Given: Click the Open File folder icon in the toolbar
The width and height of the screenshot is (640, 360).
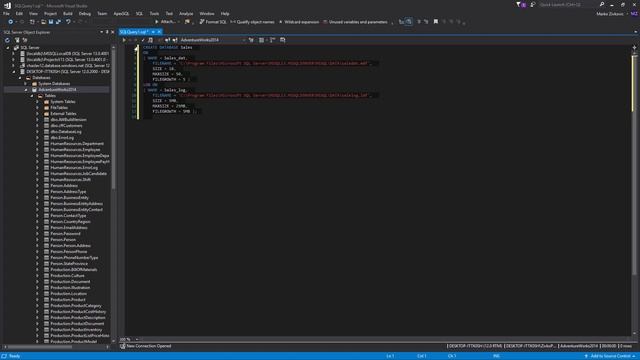Looking at the screenshot, I should (43, 22).
